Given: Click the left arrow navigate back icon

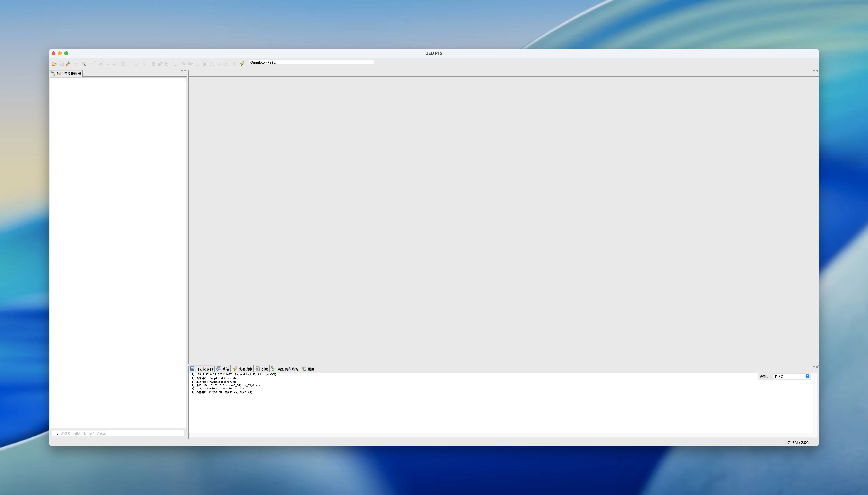Looking at the screenshot, I should point(107,64).
